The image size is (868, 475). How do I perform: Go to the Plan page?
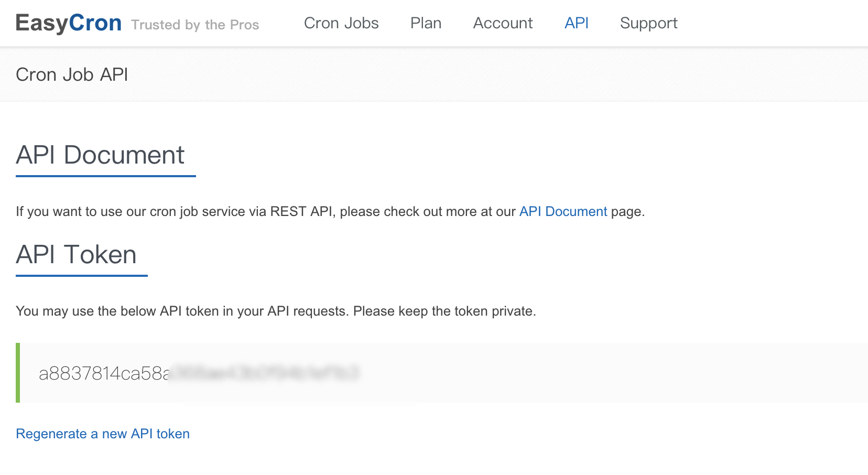(426, 23)
